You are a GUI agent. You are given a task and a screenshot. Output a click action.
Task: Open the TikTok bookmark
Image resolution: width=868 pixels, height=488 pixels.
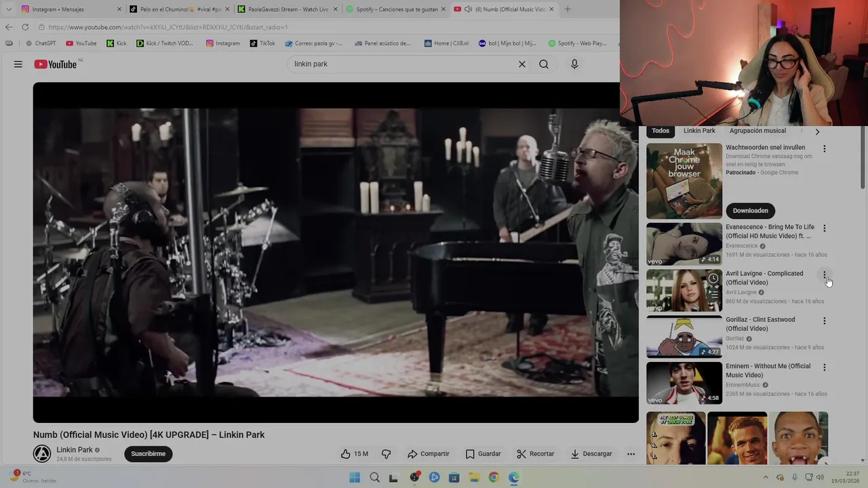(x=262, y=43)
